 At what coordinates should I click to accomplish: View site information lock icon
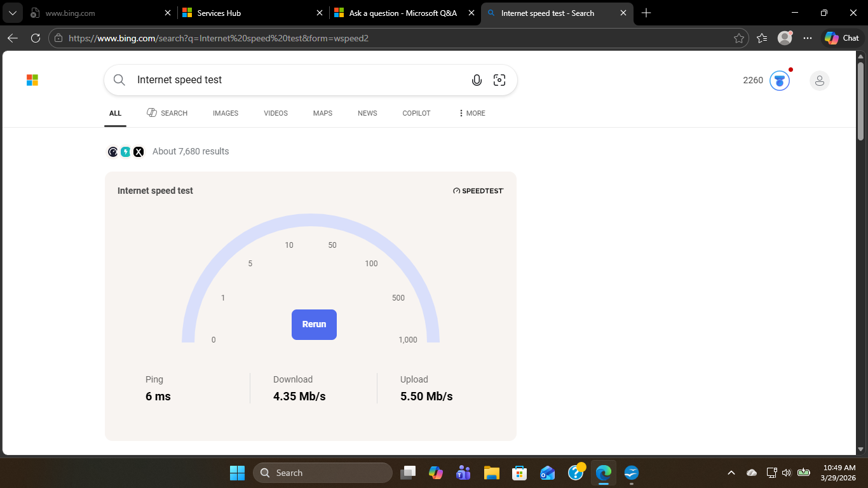click(x=58, y=38)
